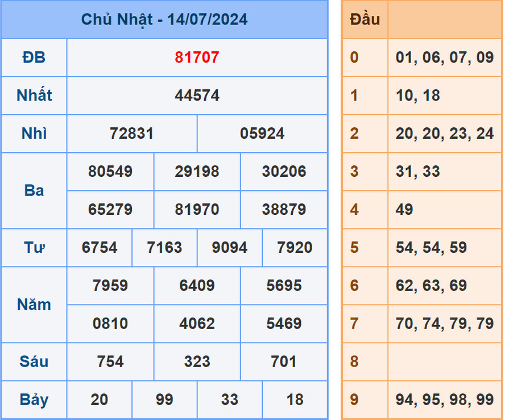Click the Đầu column header
This screenshot has height=420, width=505.
365,19
